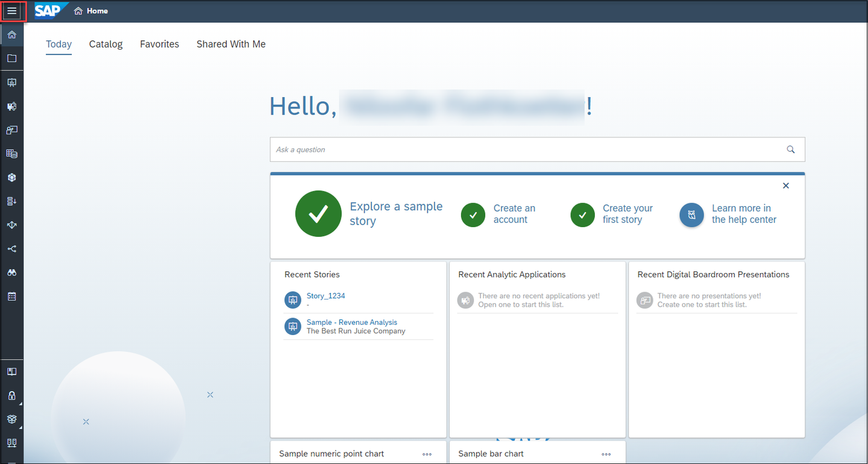The image size is (868, 464).
Task: Open Home from the side navigation
Action: click(x=11, y=35)
